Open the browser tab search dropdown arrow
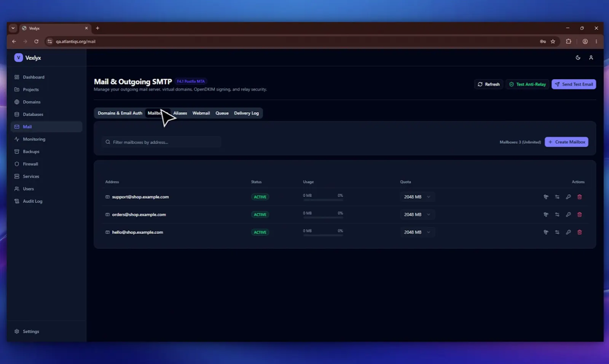The image size is (609, 364). tap(13, 28)
